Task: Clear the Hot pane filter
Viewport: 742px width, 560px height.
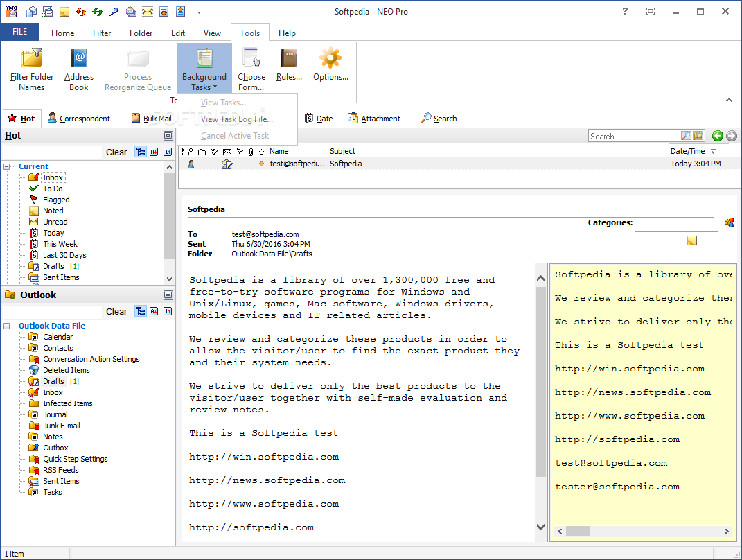Action: pyautogui.click(x=116, y=152)
